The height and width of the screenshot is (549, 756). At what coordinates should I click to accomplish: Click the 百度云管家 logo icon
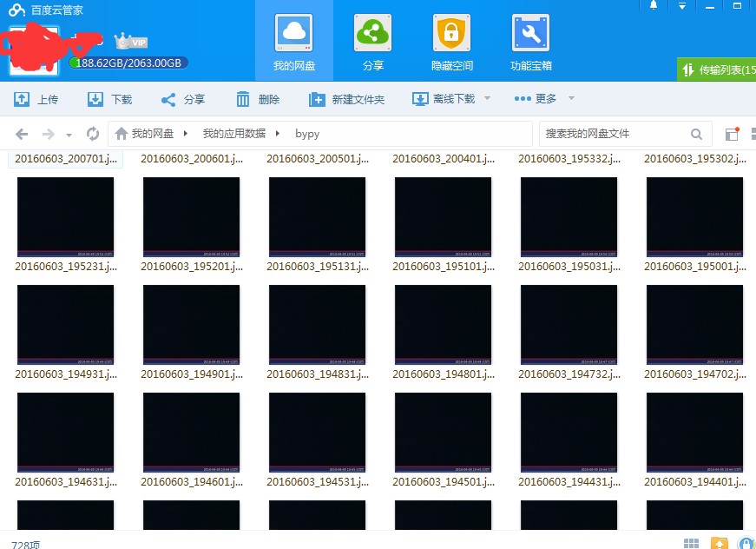tap(16, 10)
